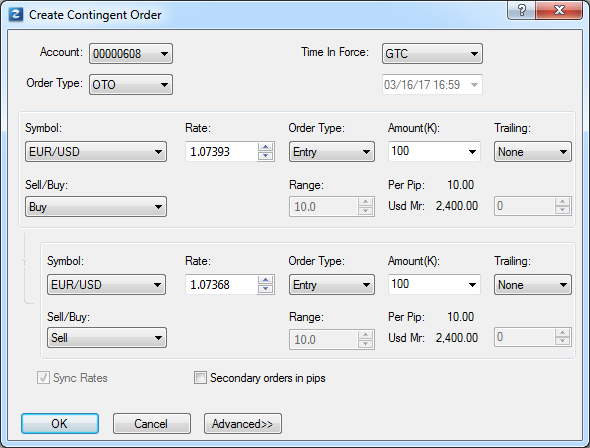The width and height of the screenshot is (590, 448).
Task: Show options with Advanced>> button
Action: coord(243,424)
